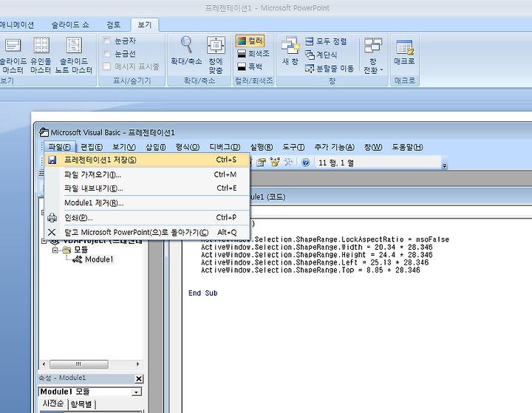
Task: Open the Module1 모듈 properties combo box
Action: click(x=90, y=392)
